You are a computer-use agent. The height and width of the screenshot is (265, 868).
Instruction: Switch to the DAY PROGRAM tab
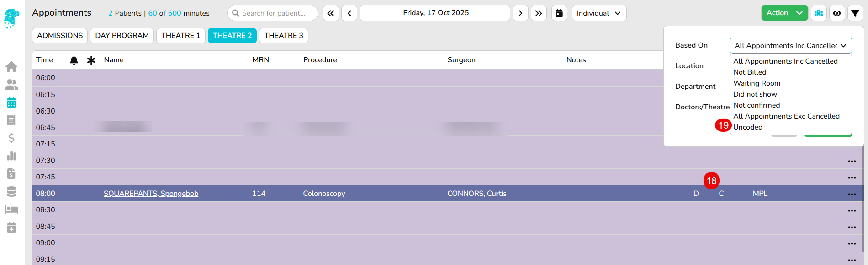(x=122, y=36)
